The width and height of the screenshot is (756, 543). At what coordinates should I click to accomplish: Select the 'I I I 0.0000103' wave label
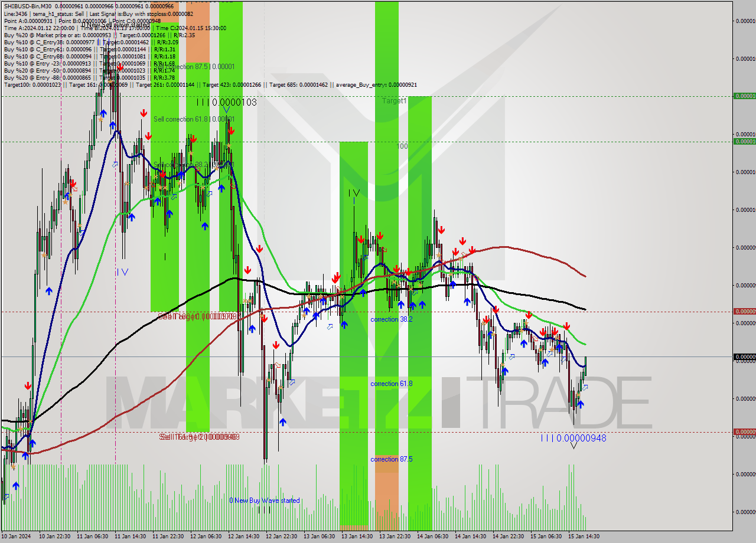226,102
